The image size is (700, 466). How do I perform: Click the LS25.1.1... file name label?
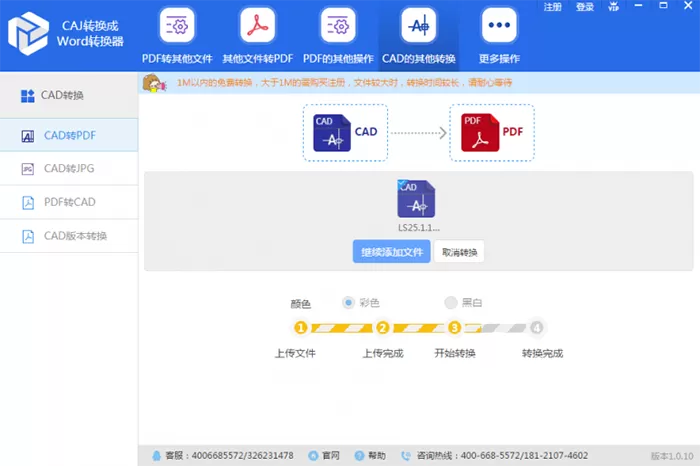(x=419, y=228)
